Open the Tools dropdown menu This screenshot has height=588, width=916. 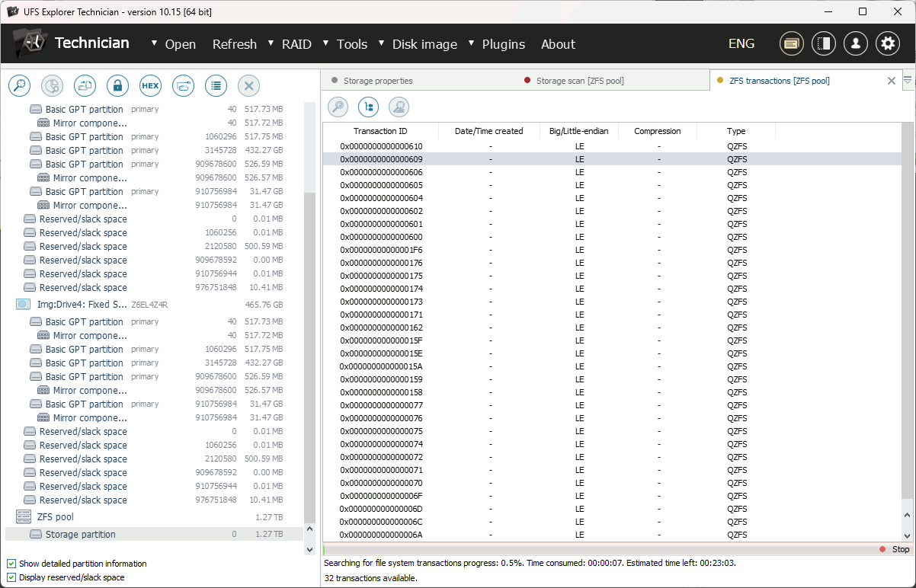coord(351,44)
